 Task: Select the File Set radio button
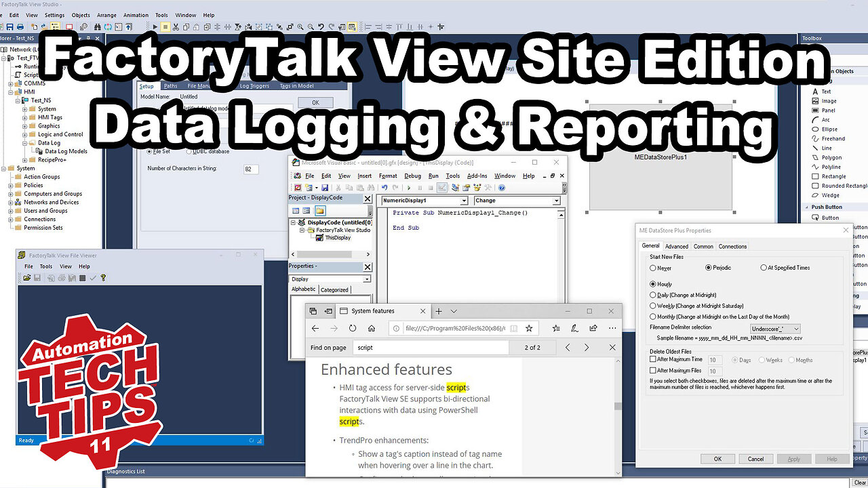point(149,151)
